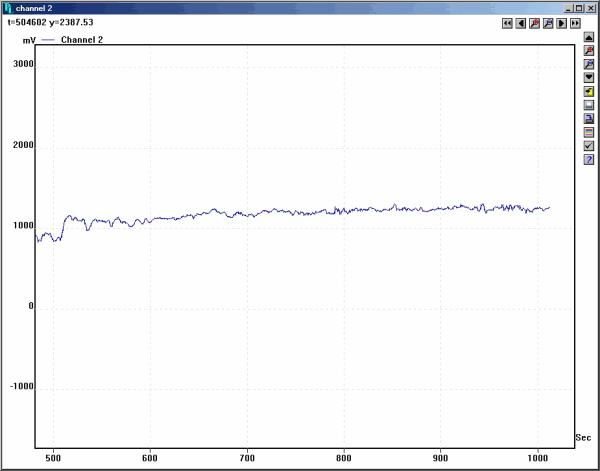Screen dimensions: 600x471
Task: Click the blue floppy disk save icon
Action: pyautogui.click(x=589, y=118)
